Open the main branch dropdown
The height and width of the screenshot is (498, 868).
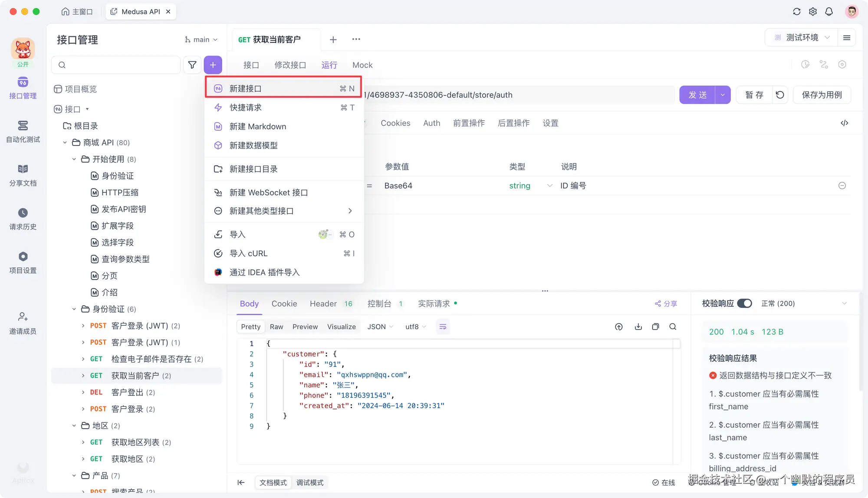point(201,39)
